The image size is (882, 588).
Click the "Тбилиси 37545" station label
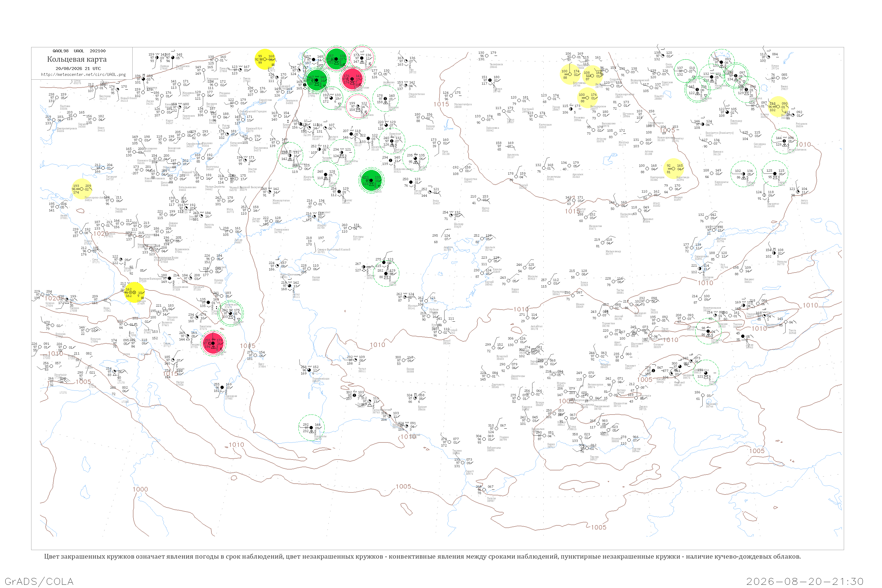coord(172,318)
